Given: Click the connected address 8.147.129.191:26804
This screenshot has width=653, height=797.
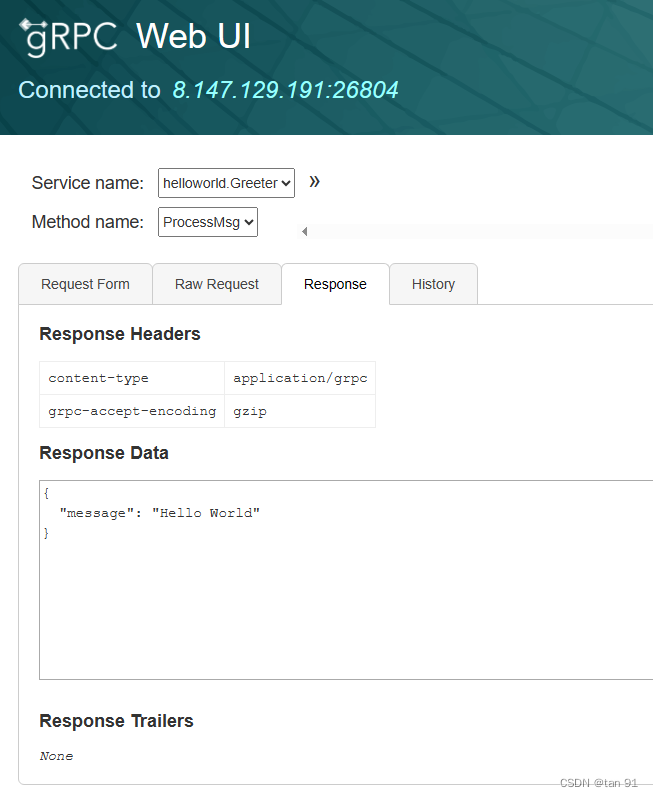Looking at the screenshot, I should (285, 90).
